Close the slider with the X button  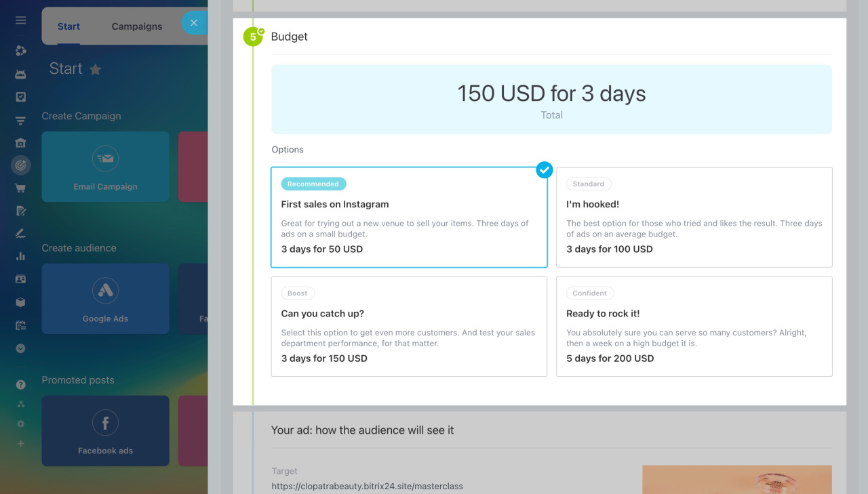[x=194, y=23]
